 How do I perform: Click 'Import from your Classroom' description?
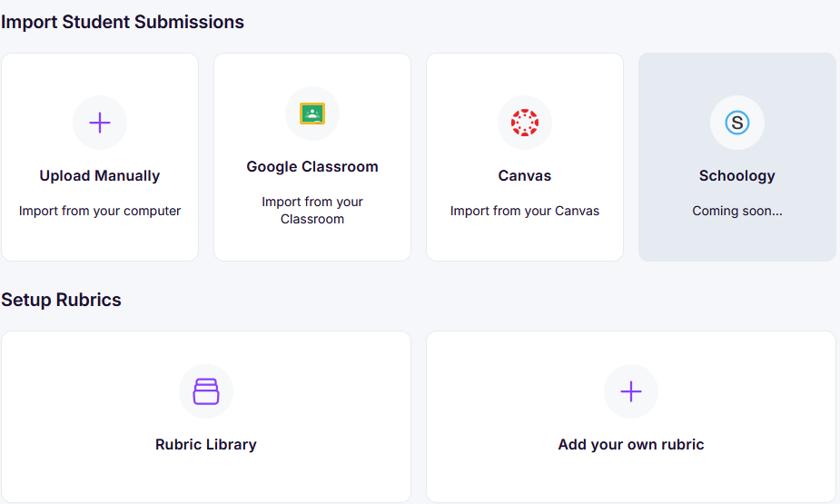(312, 211)
